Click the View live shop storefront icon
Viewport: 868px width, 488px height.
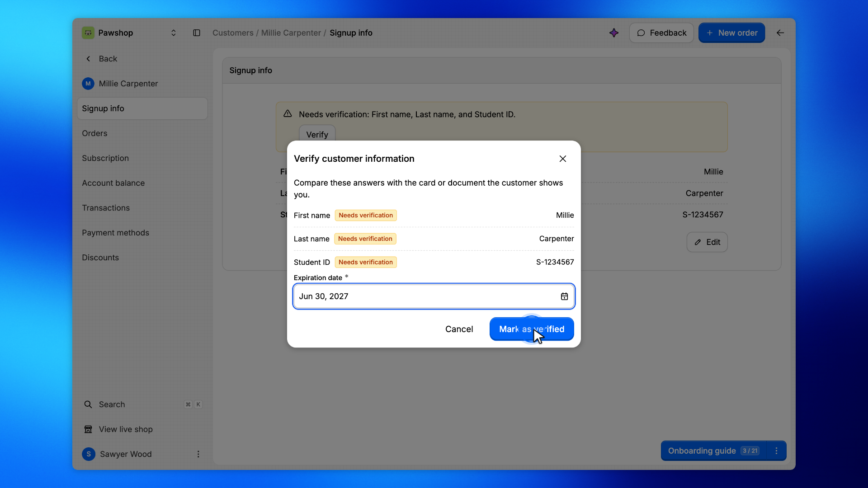click(88, 429)
